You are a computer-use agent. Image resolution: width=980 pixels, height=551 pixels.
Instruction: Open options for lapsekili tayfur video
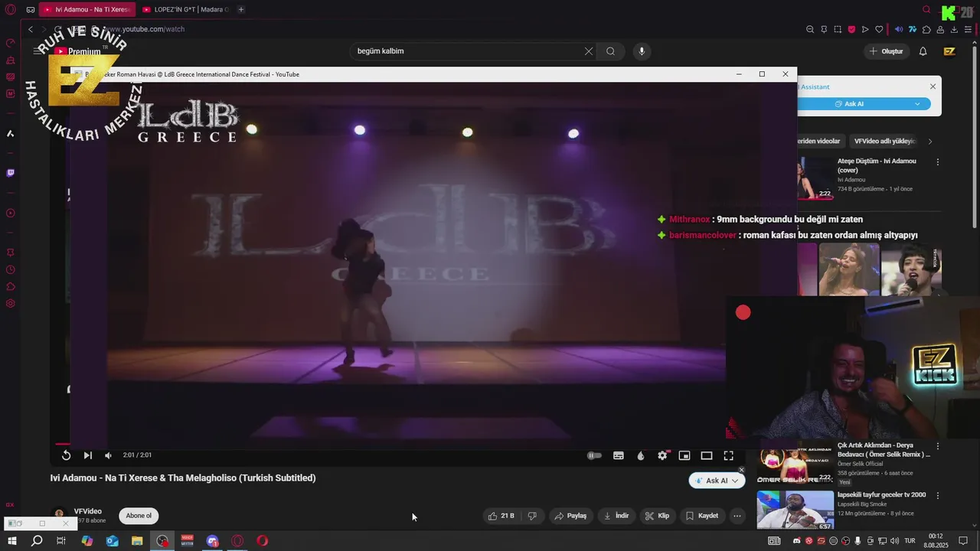coord(938,495)
